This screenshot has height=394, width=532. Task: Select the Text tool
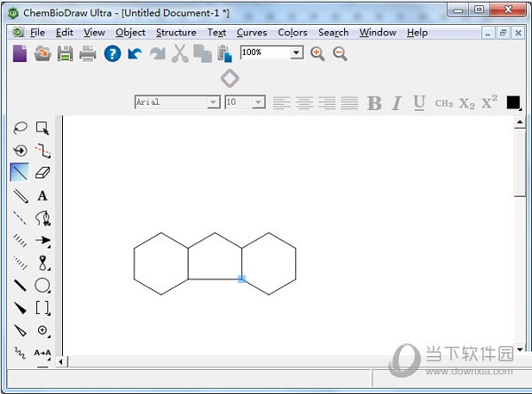43,195
